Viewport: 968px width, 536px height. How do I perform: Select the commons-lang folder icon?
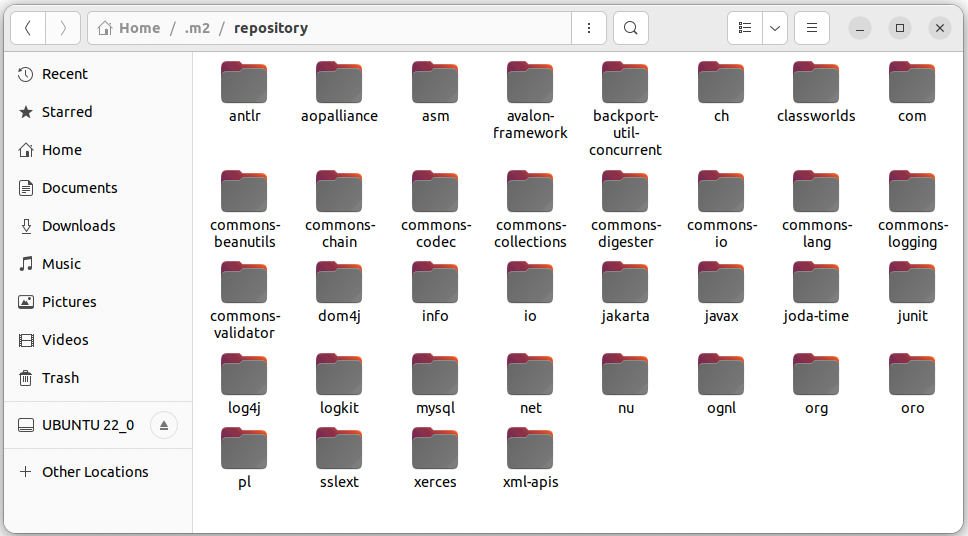(x=816, y=191)
